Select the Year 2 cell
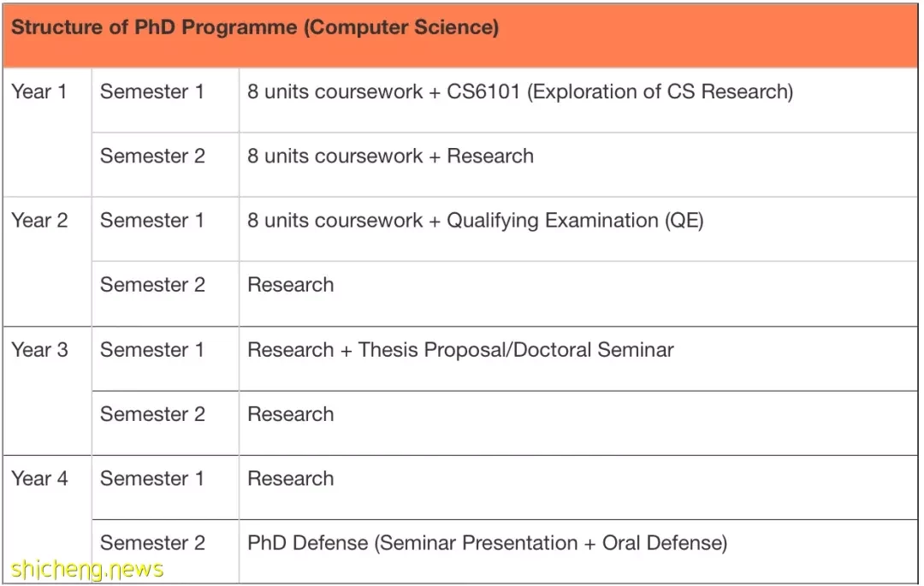 pyautogui.click(x=47, y=262)
